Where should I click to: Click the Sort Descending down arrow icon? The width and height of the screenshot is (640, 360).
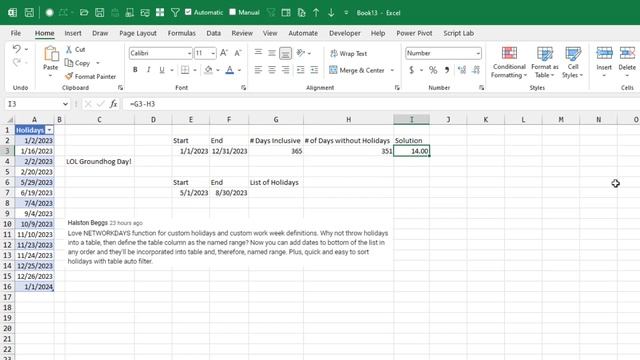[331, 13]
